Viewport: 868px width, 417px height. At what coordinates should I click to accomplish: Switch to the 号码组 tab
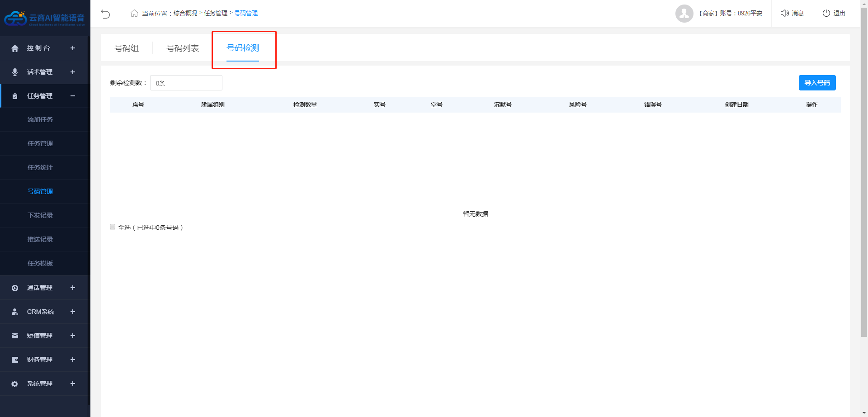(x=127, y=48)
